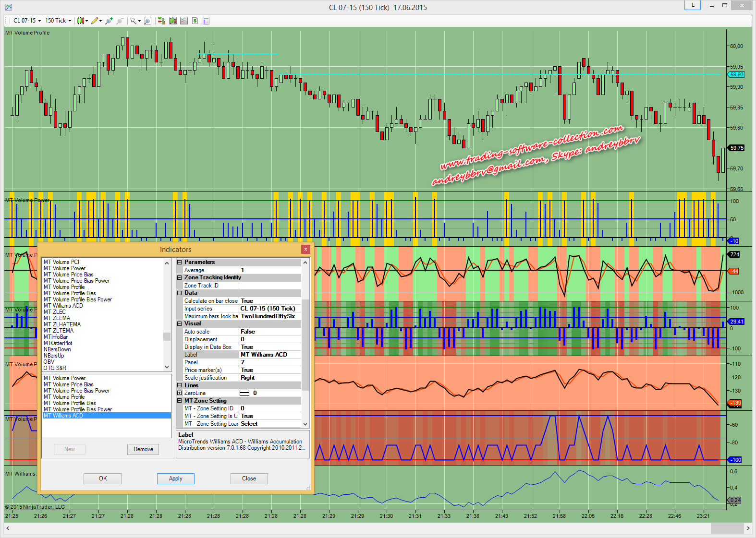Image resolution: width=756 pixels, height=538 pixels.
Task: Choose the arrow cursor pointer tool
Action: point(134,21)
